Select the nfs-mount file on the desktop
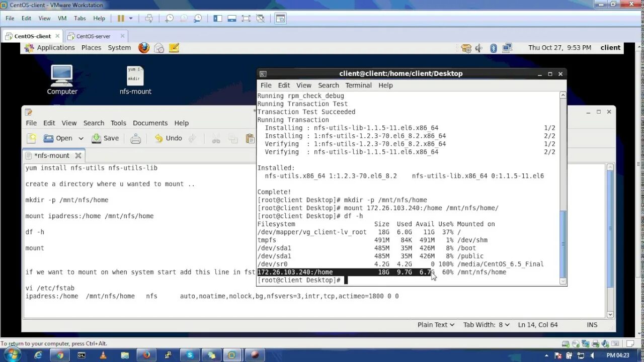The image size is (644, 362). pos(135,80)
